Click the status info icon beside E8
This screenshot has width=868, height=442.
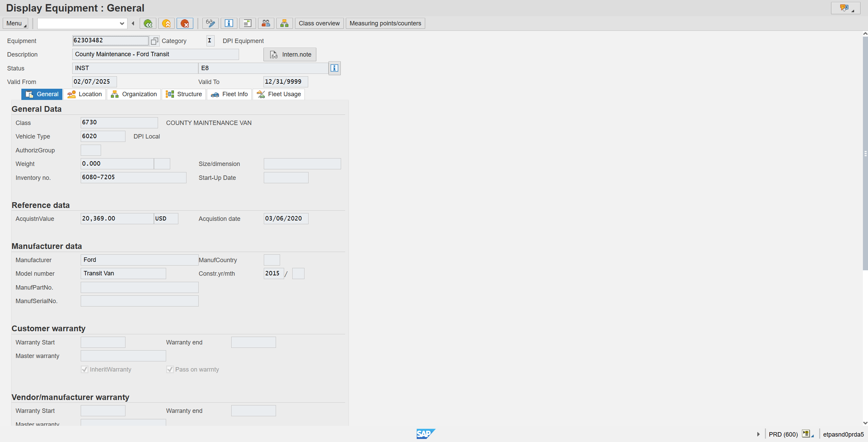(x=334, y=68)
